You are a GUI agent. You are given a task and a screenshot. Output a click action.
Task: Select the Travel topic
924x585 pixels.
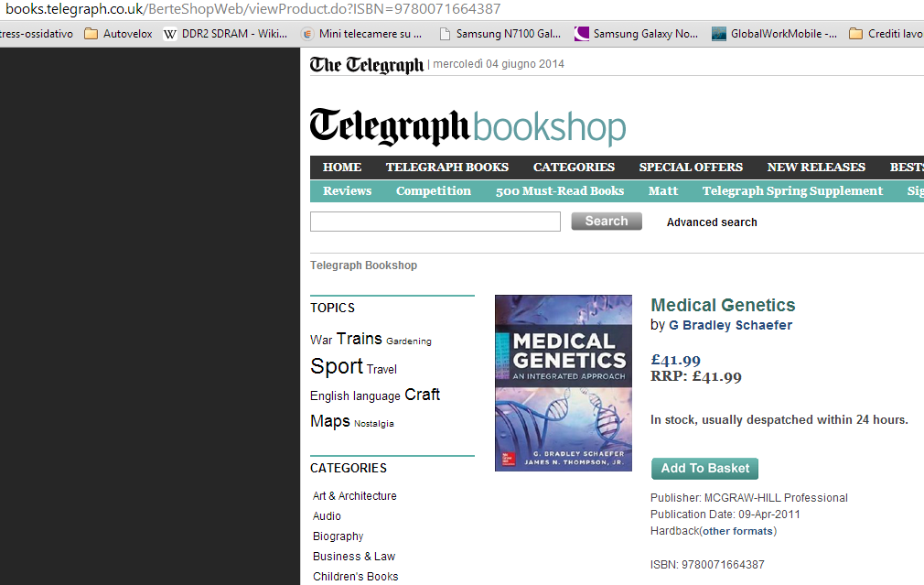click(x=381, y=369)
